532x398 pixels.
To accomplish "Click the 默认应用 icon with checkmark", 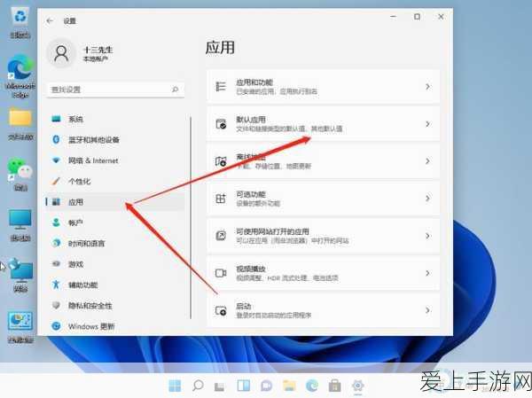I will (221, 124).
